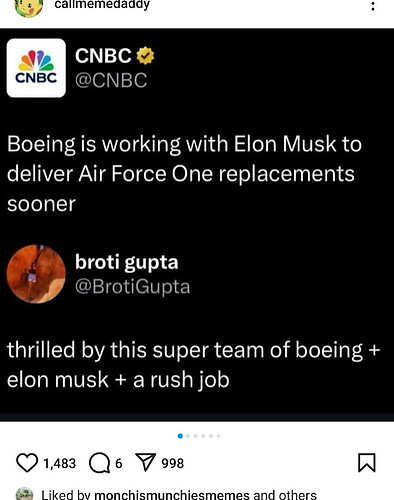Tap the Boeing Air Force One headline text
This screenshot has width=394, height=500.
pos(184,174)
